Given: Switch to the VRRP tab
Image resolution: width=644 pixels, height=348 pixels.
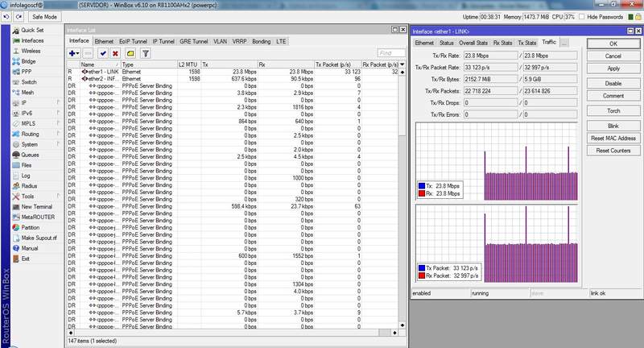Looking at the screenshot, I should pyautogui.click(x=239, y=42).
